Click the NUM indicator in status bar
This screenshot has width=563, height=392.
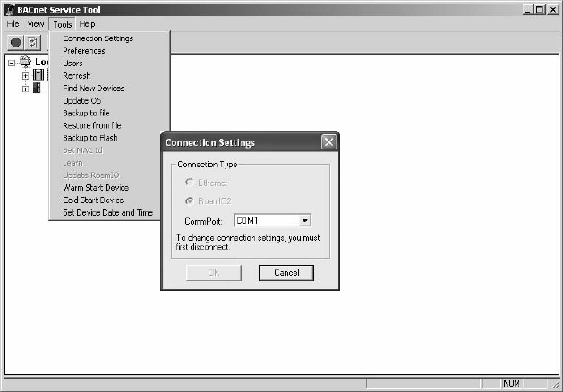click(511, 384)
